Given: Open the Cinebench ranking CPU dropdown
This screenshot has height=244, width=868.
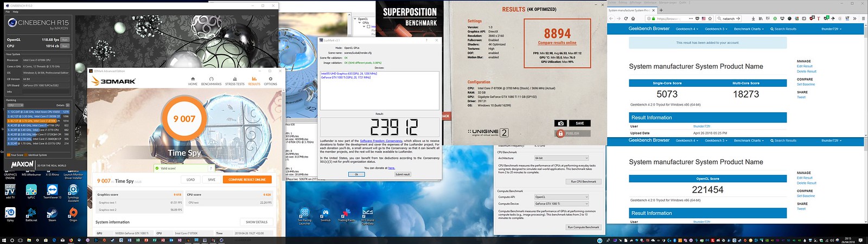Looking at the screenshot, I should tap(15, 105).
